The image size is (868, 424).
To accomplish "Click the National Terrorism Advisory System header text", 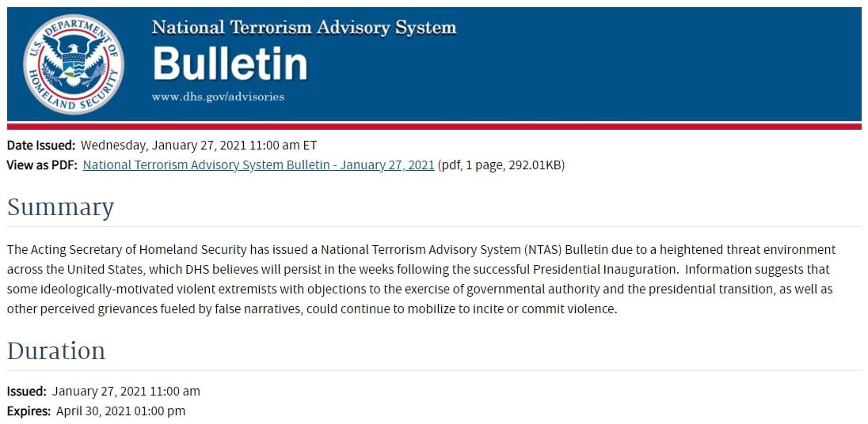I will 304,28.
